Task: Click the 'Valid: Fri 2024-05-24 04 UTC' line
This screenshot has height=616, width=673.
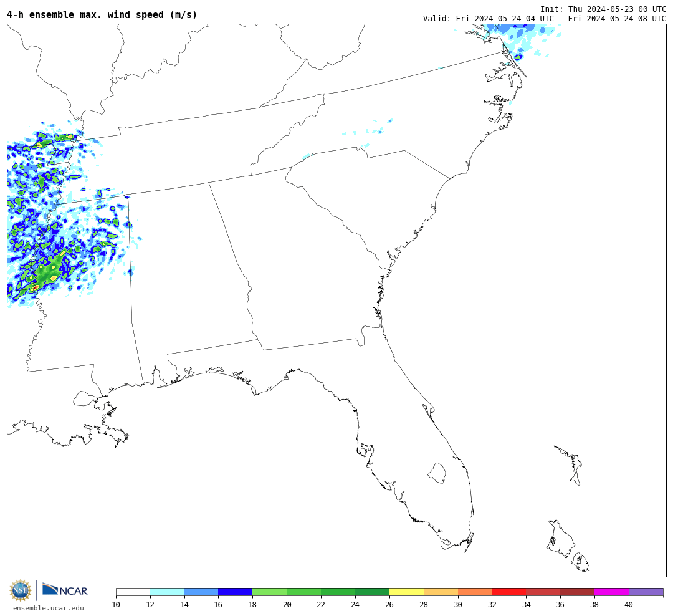Action: (545, 19)
